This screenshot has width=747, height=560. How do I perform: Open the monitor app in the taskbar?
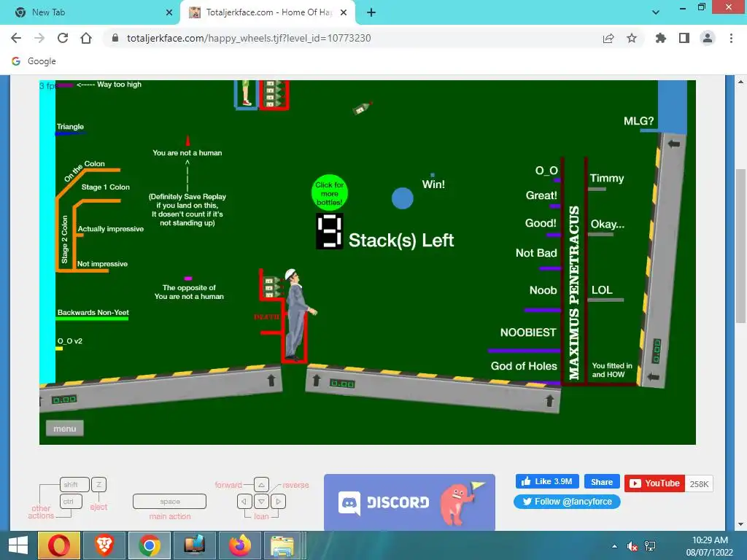tap(194, 545)
